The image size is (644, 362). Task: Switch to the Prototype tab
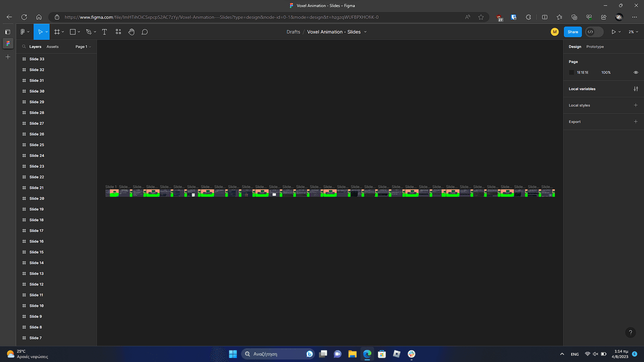[595, 47]
